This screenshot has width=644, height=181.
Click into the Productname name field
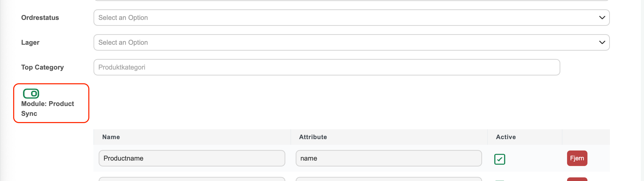(192, 158)
